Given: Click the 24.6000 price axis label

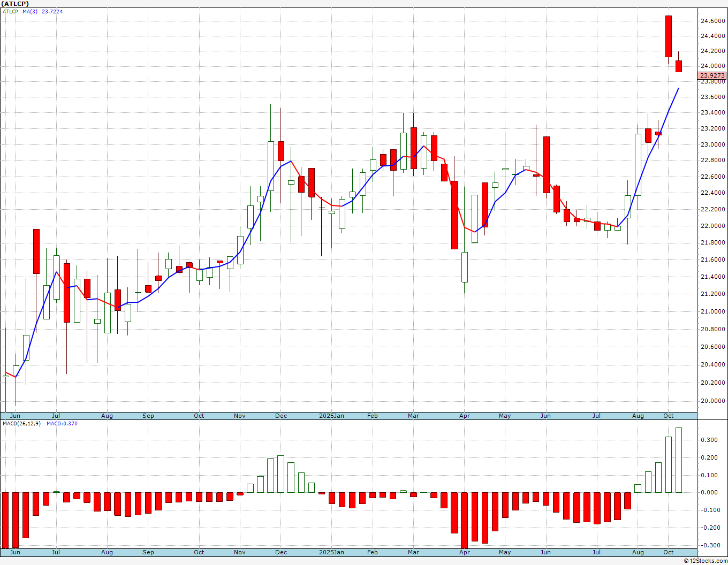Looking at the screenshot, I should click(x=712, y=21).
